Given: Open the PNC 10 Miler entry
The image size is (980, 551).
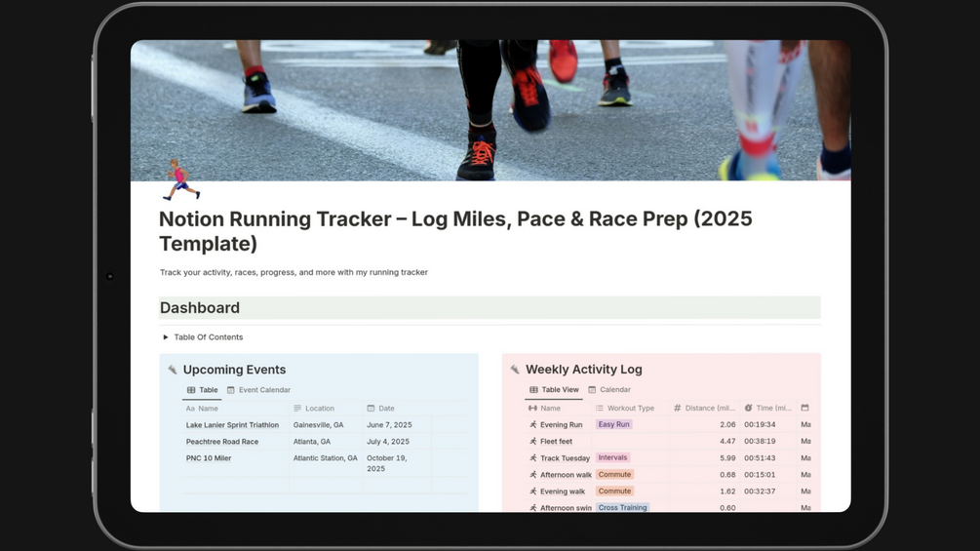Looking at the screenshot, I should [208, 458].
